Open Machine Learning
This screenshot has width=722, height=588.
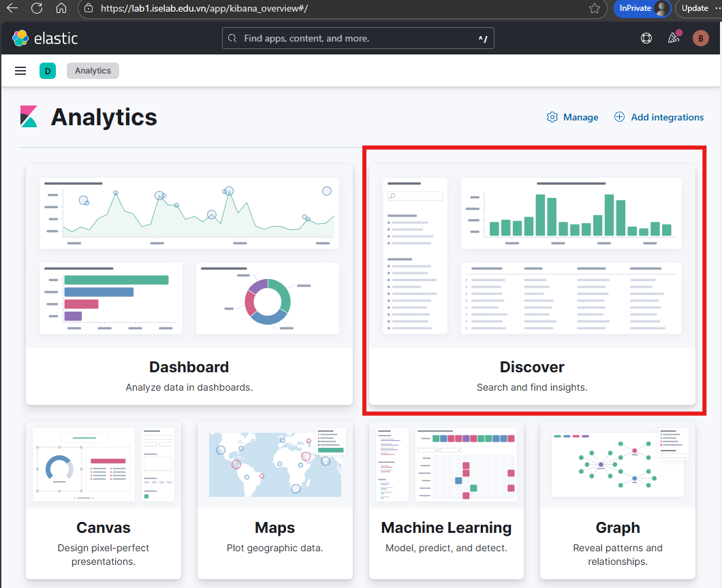coord(446,527)
